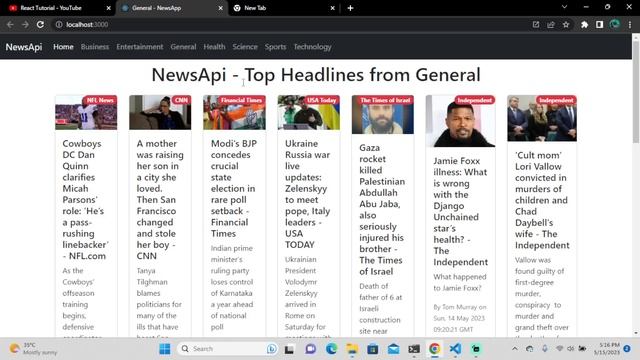Show hidden system tray icons
This screenshot has width=640, height=360.
pyautogui.click(x=515, y=349)
